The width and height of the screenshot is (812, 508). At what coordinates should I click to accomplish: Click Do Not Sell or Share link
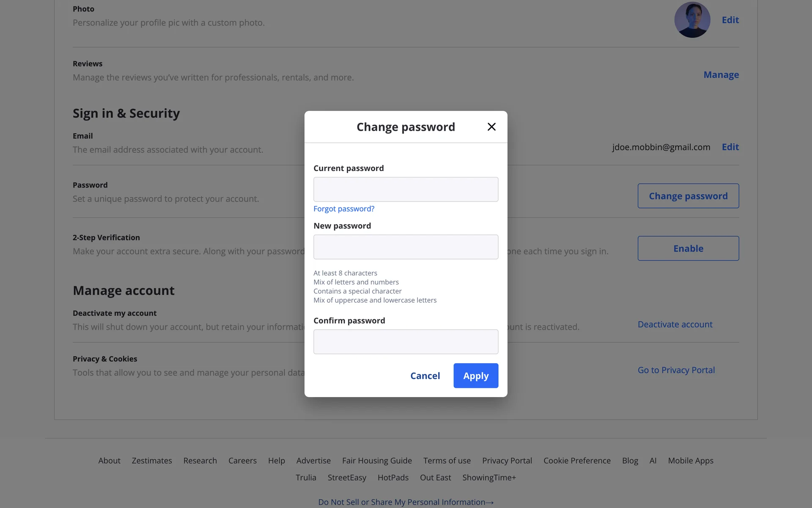(x=406, y=502)
